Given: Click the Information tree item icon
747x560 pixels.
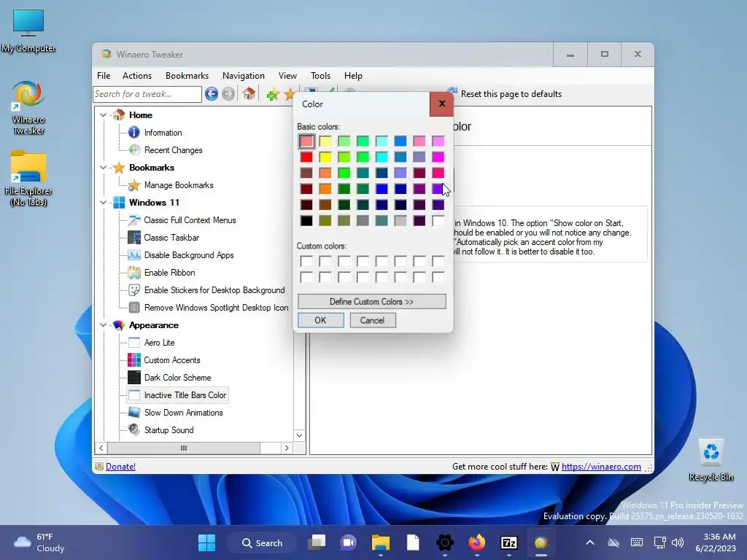Looking at the screenshot, I should pyautogui.click(x=134, y=133).
